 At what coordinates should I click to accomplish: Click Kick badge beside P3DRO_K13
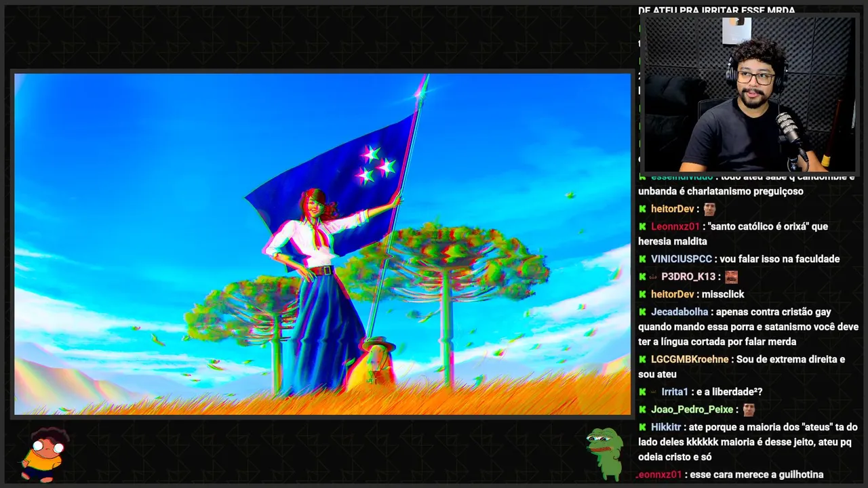tap(642, 277)
